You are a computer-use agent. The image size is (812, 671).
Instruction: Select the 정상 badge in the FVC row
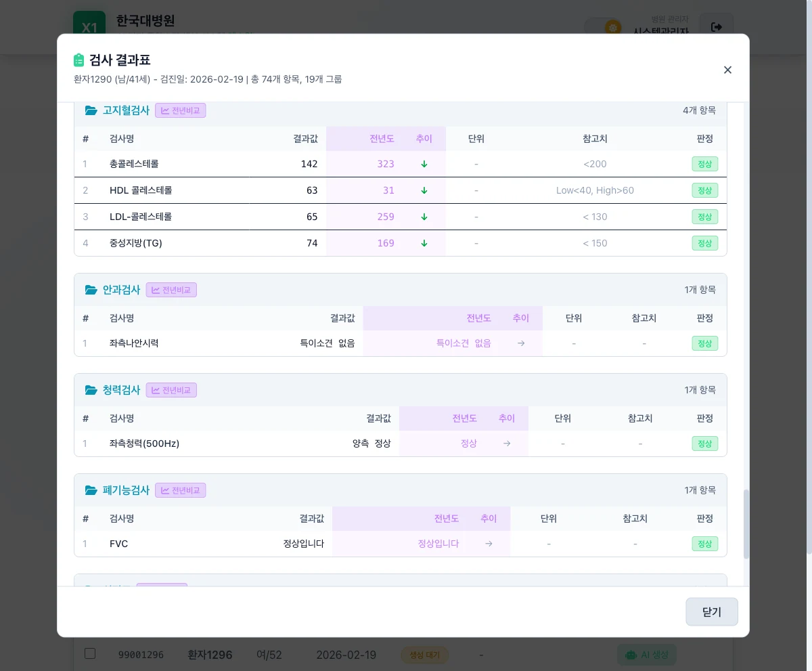click(705, 544)
